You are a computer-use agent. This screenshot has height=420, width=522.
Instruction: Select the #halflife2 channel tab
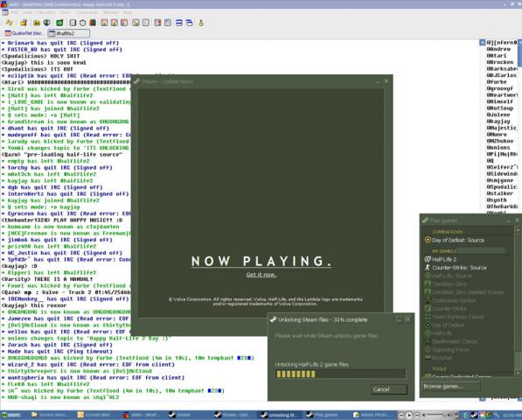(68, 33)
